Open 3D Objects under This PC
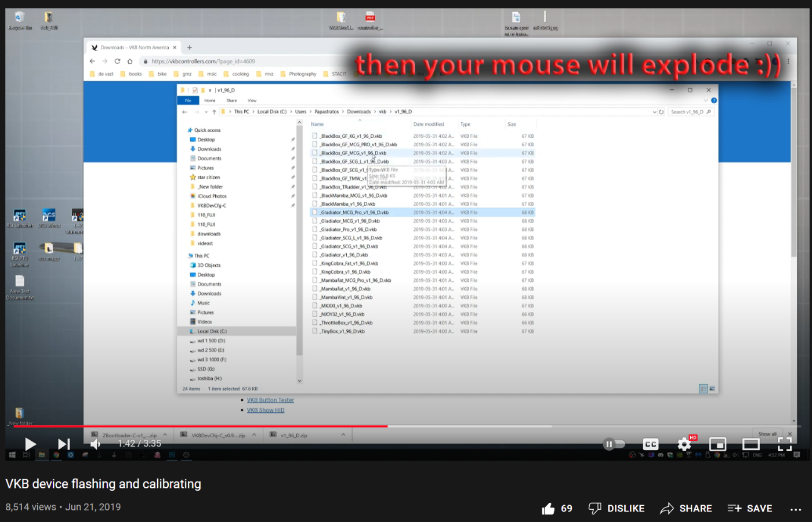 tap(209, 265)
